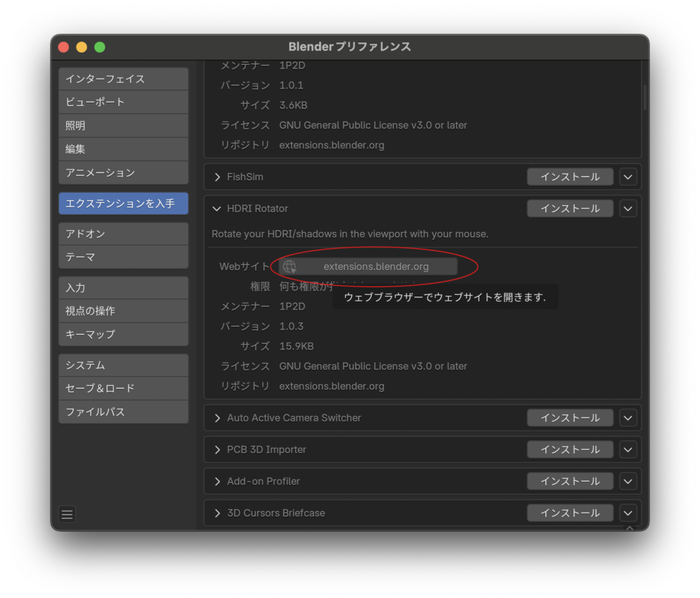
Task: Switch to the 入力 tab
Action: point(123,288)
